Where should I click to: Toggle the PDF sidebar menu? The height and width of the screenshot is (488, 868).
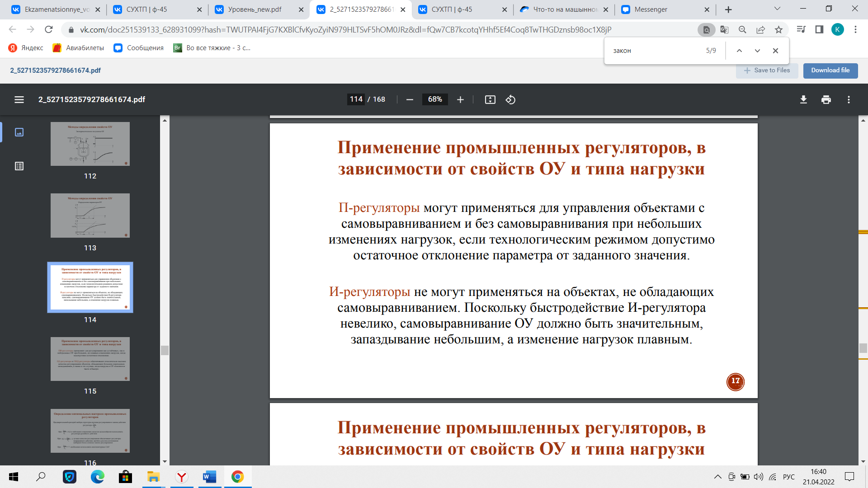pos(19,99)
